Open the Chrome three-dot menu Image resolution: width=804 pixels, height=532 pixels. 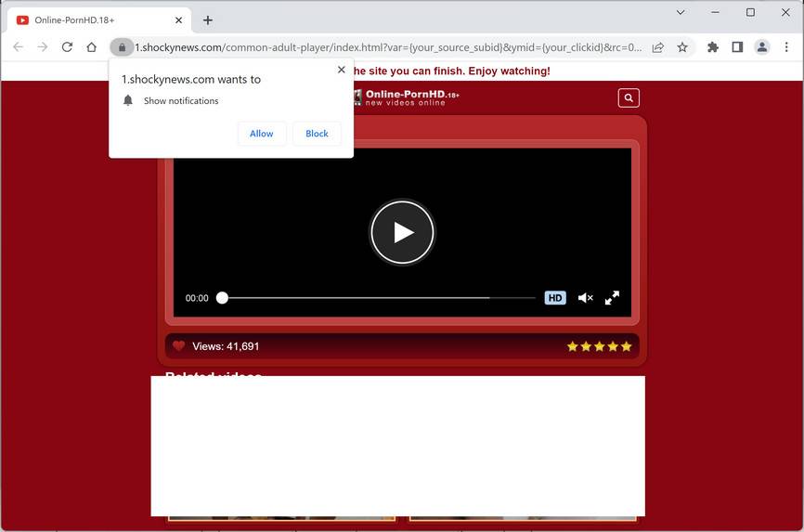[x=786, y=47]
